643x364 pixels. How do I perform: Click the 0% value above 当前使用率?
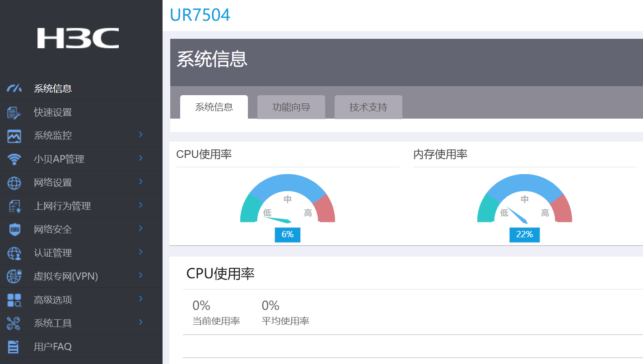(201, 306)
